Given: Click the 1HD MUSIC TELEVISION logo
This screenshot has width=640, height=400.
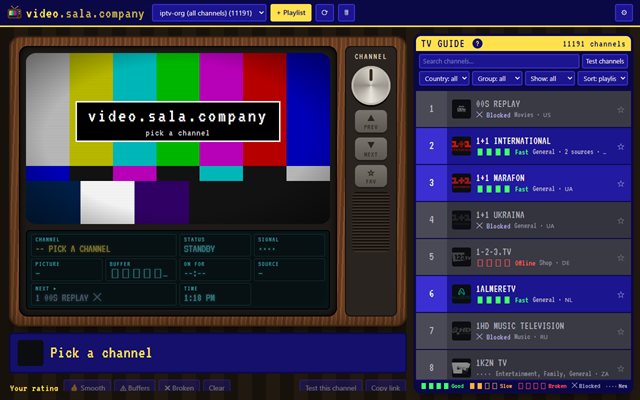Looking at the screenshot, I should 461,331.
